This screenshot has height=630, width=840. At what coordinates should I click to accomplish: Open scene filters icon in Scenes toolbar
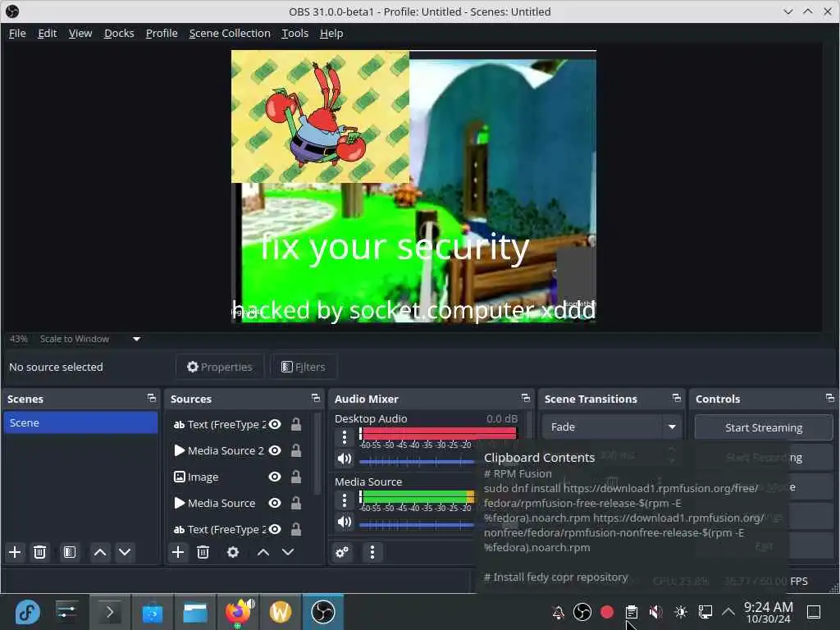[70, 552]
